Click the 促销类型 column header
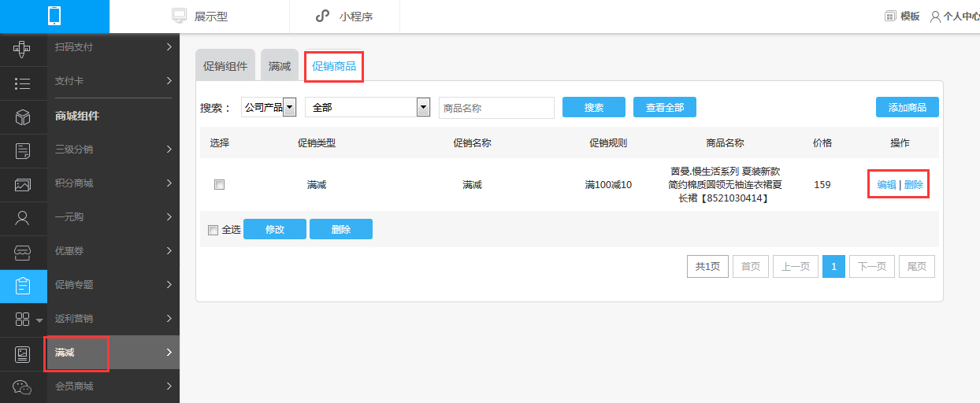 317,142
